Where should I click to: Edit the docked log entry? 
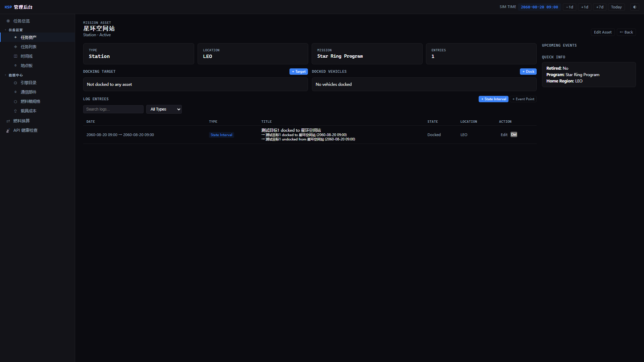click(x=504, y=135)
